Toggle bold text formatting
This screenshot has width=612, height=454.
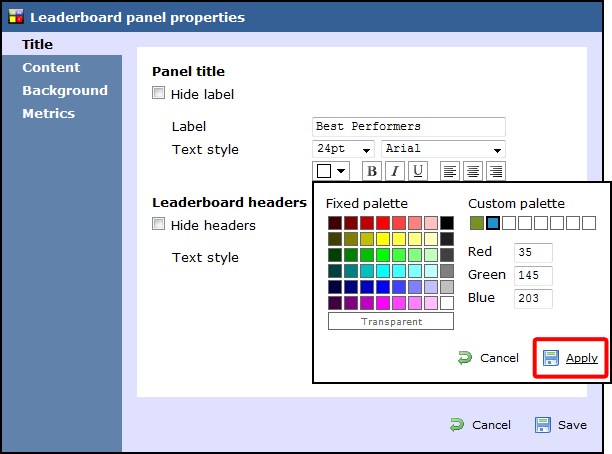point(372,171)
